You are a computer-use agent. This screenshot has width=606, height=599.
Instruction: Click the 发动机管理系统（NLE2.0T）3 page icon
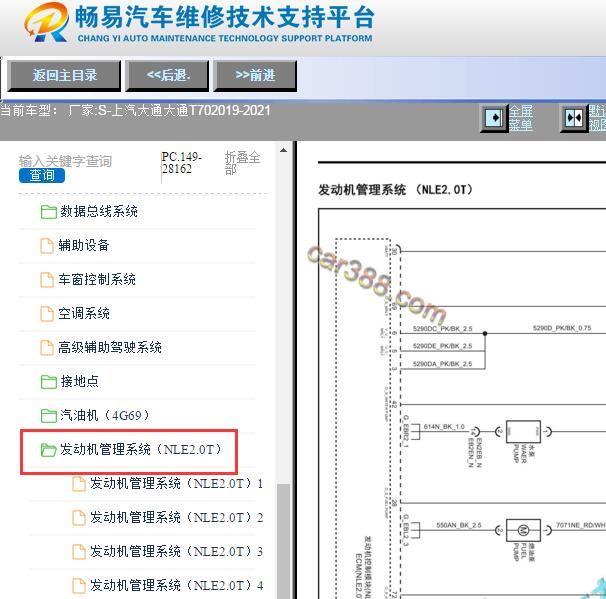79,552
